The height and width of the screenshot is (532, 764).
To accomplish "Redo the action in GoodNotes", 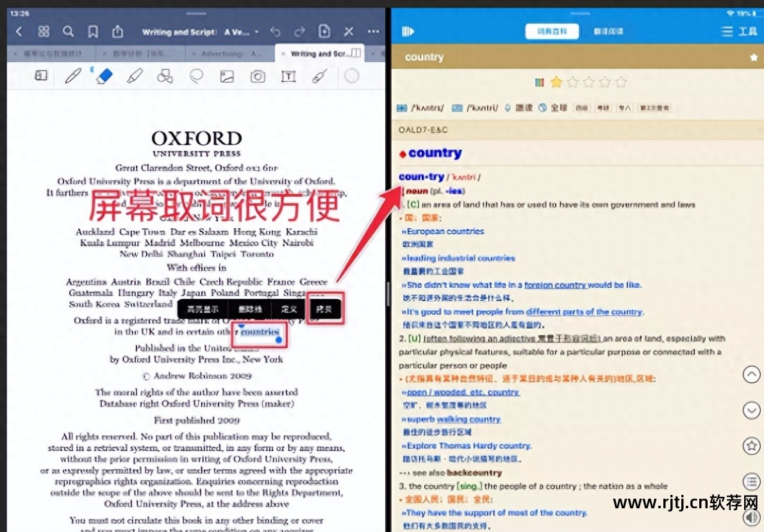I will [300, 31].
